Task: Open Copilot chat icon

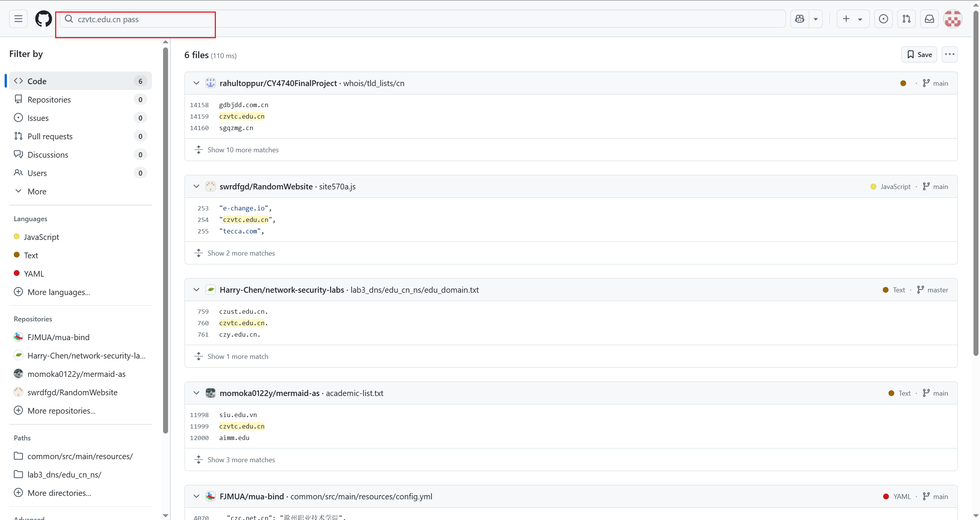Action: pyautogui.click(x=800, y=19)
